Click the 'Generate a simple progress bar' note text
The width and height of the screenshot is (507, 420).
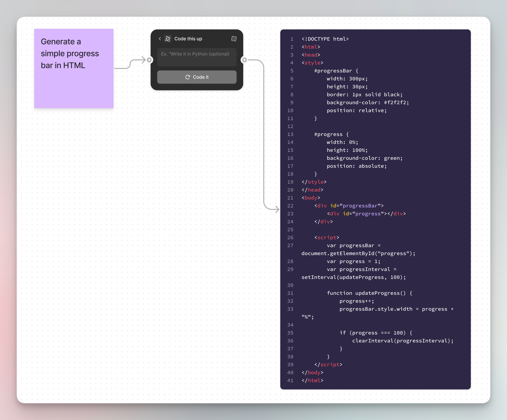[70, 53]
